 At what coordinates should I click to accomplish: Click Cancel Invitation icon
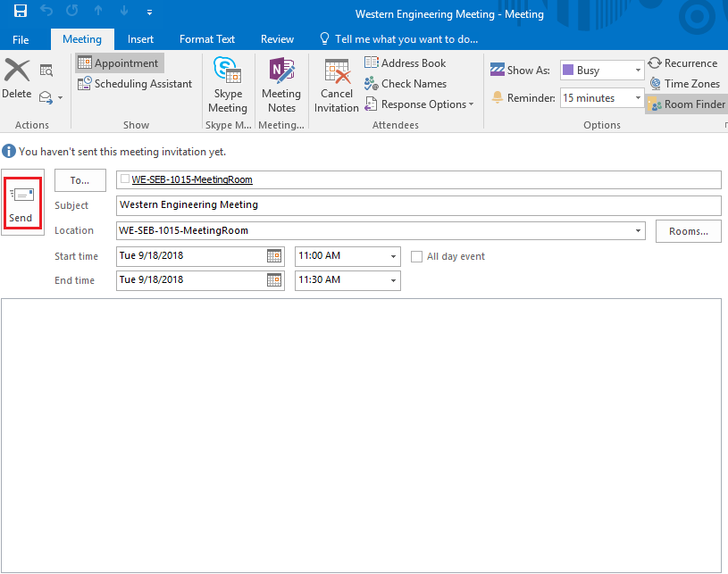[x=337, y=85]
